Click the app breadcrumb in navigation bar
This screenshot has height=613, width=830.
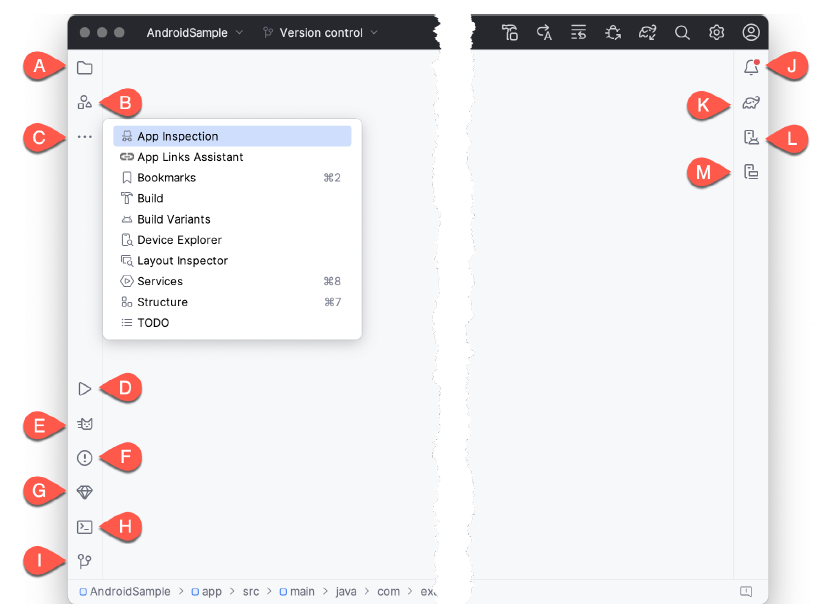tap(211, 592)
